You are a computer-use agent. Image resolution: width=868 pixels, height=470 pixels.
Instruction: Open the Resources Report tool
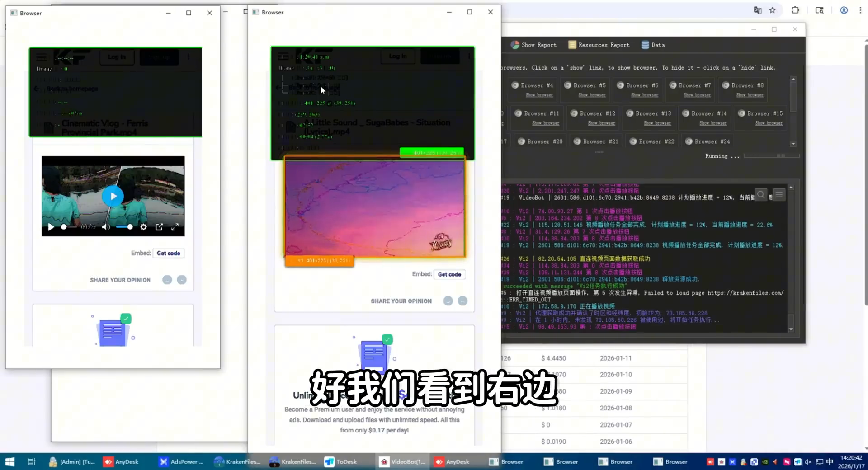pyautogui.click(x=599, y=45)
